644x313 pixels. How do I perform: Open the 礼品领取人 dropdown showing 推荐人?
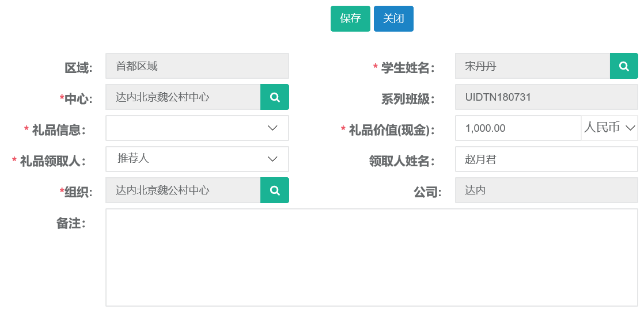pos(197,159)
